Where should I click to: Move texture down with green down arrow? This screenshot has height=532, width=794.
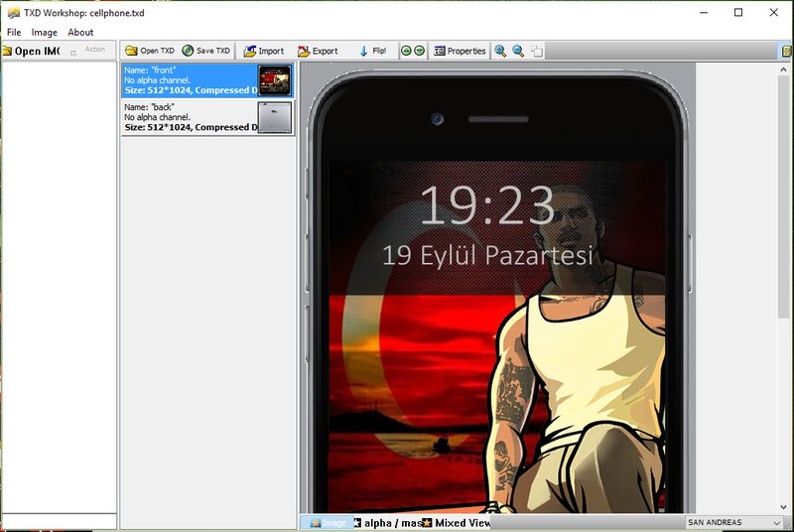pyautogui.click(x=419, y=51)
